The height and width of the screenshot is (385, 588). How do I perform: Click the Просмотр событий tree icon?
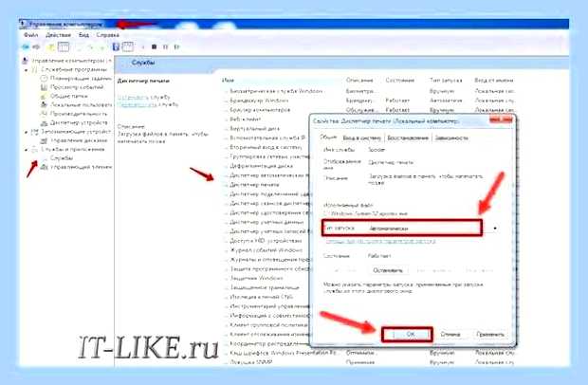click(44, 87)
